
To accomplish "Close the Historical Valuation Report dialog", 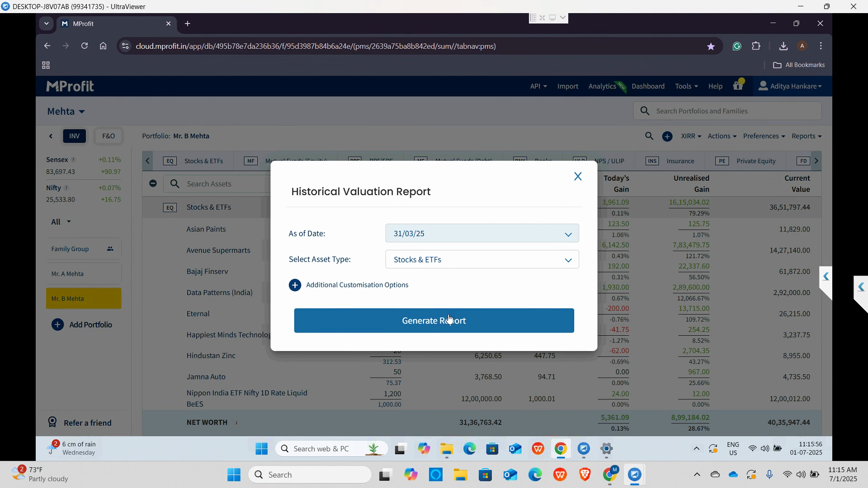I will pos(578,177).
